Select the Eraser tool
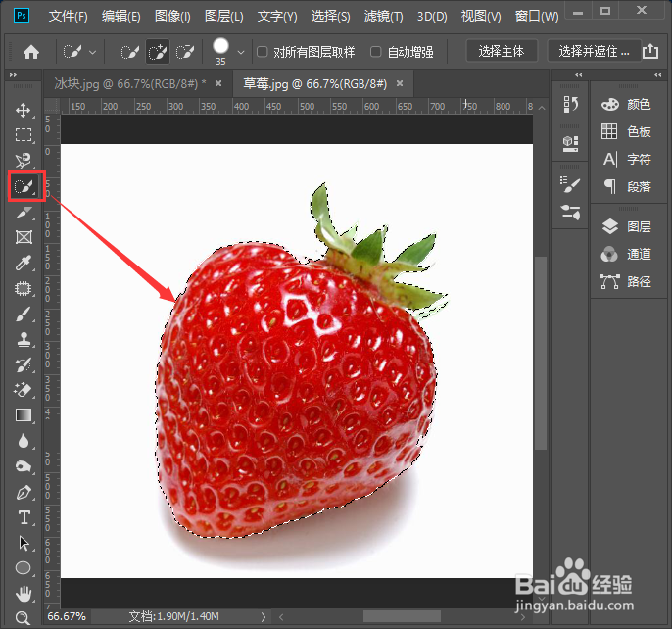Viewport: 672px width, 629px height. [24, 390]
